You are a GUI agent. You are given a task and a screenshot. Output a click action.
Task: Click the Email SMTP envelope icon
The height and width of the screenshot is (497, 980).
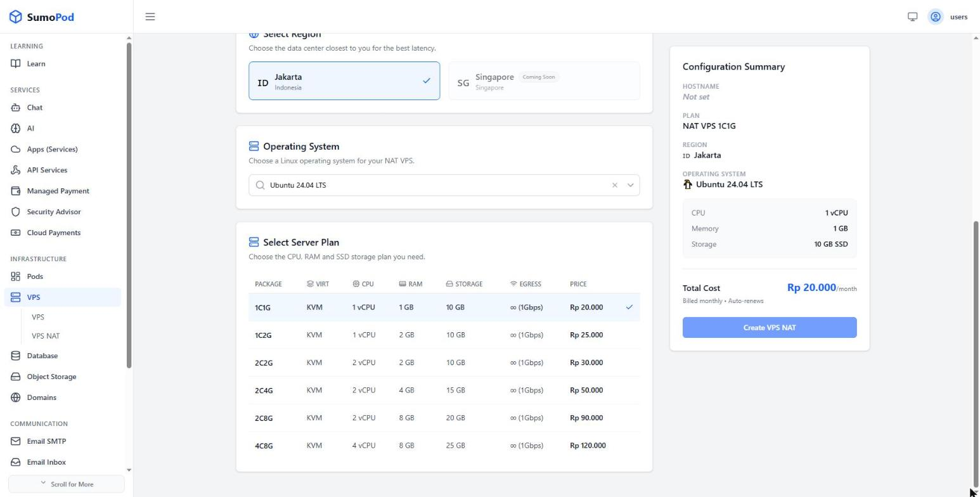click(16, 442)
